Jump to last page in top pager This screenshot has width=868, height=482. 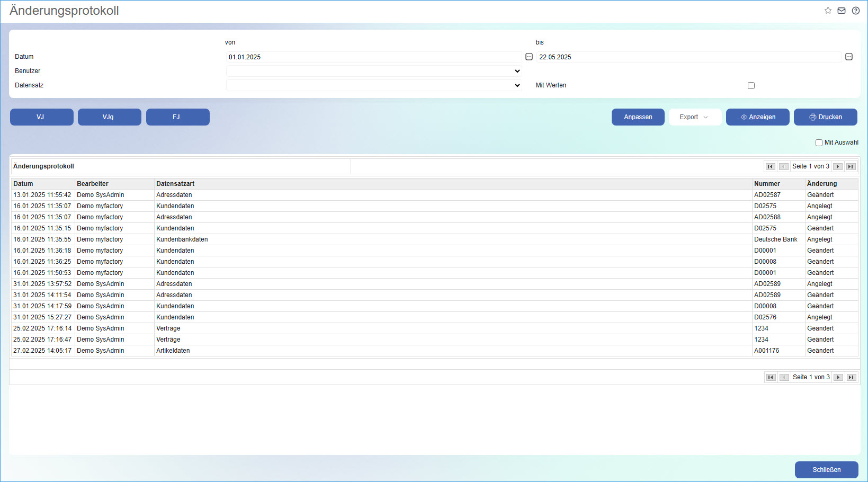pos(851,166)
